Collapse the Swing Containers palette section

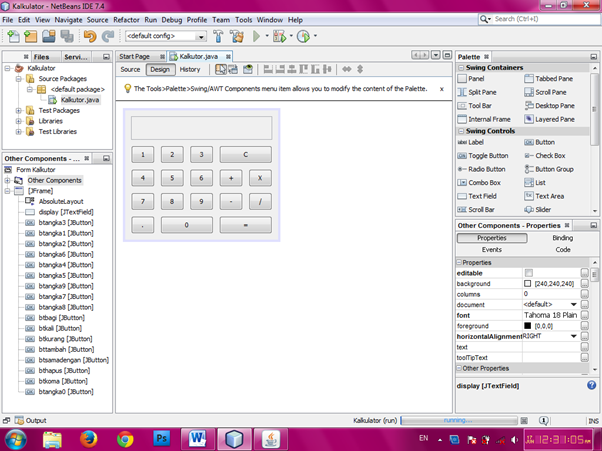coord(461,68)
